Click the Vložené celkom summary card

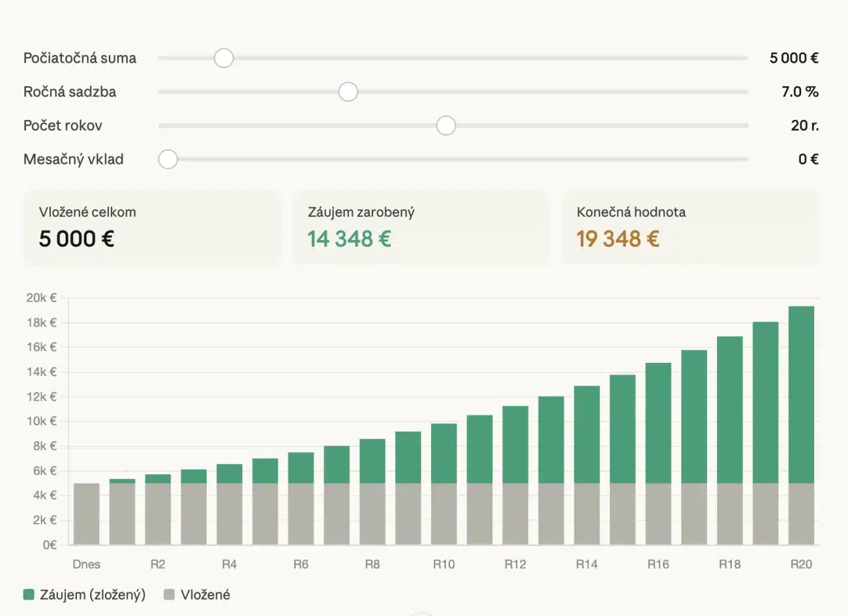click(152, 228)
